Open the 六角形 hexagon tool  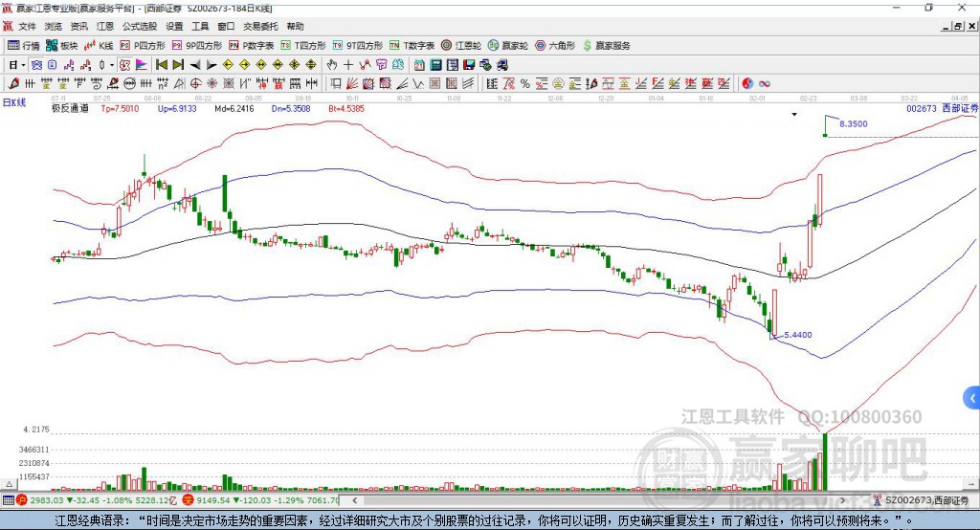click(x=555, y=46)
